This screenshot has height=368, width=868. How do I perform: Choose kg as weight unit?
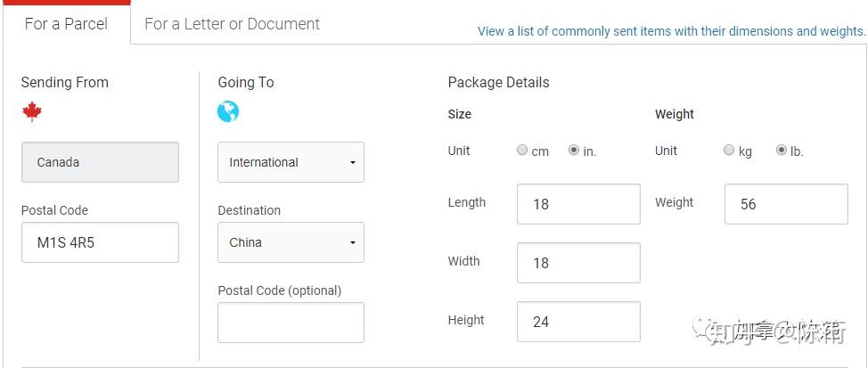click(x=729, y=150)
